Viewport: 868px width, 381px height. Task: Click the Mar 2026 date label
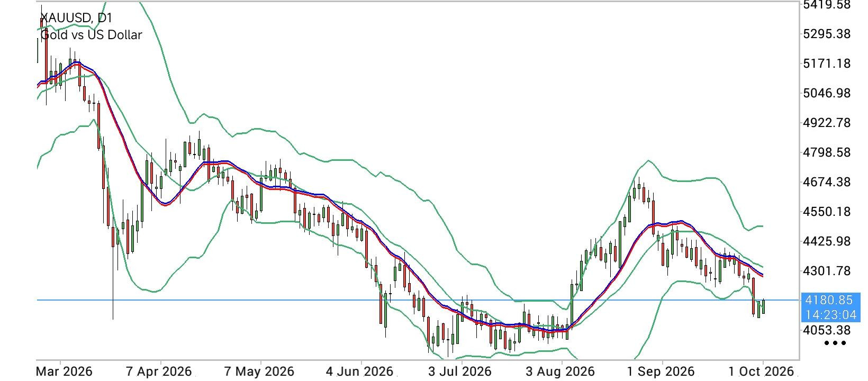pos(64,371)
